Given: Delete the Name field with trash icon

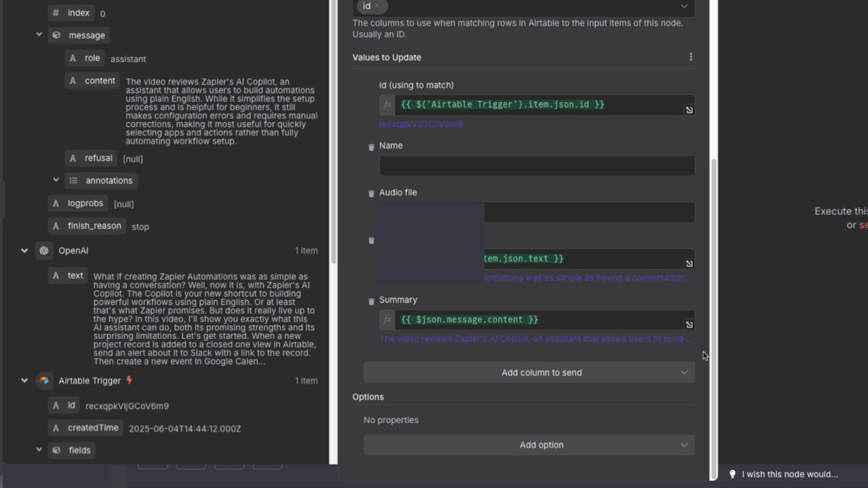Looking at the screenshot, I should (x=372, y=147).
